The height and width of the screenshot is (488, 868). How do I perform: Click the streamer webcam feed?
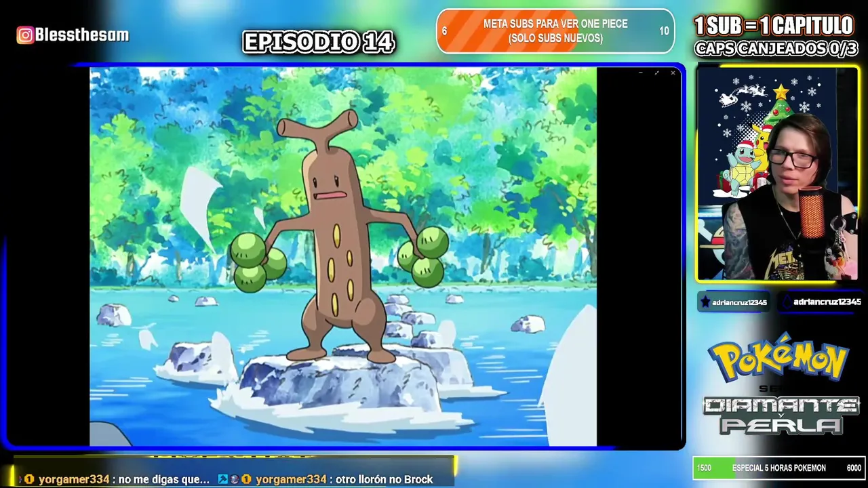pyautogui.click(x=777, y=174)
